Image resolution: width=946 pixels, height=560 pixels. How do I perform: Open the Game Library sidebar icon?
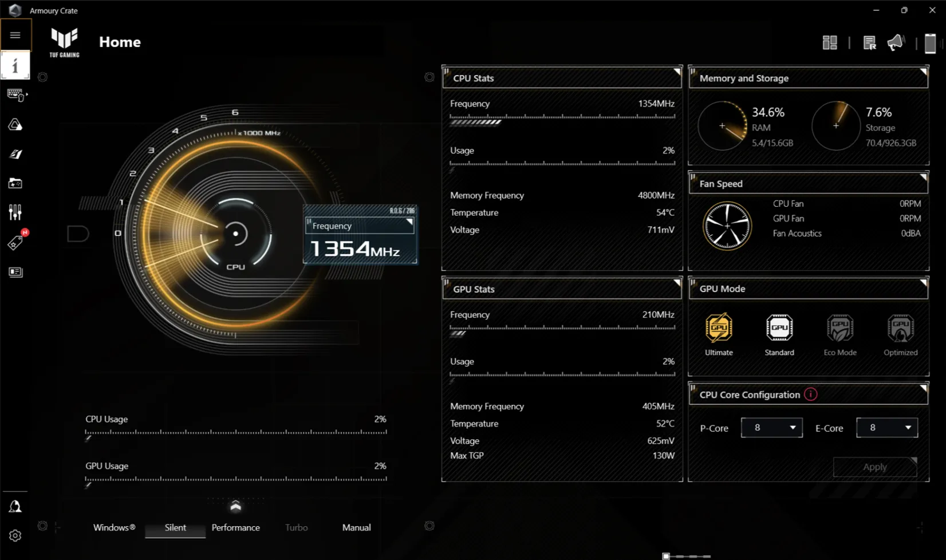coord(15,183)
